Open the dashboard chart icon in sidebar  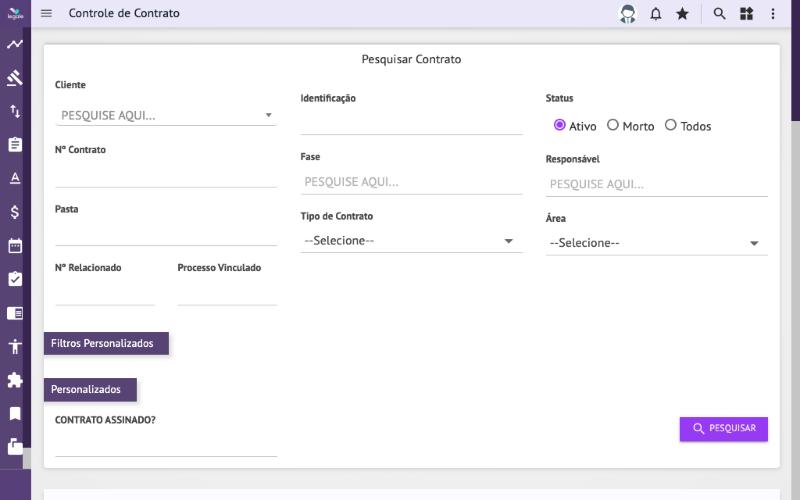(15, 44)
